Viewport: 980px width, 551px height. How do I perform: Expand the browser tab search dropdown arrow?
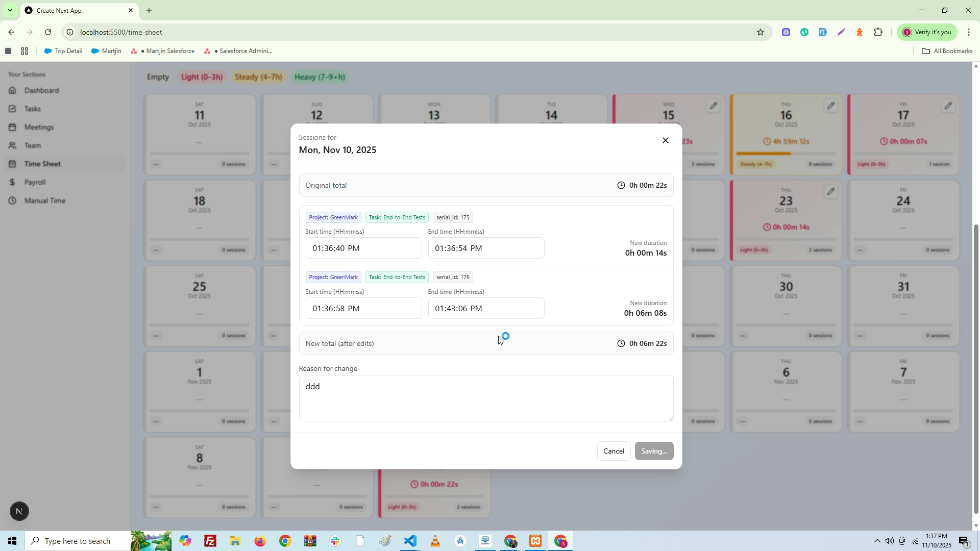click(x=10, y=10)
